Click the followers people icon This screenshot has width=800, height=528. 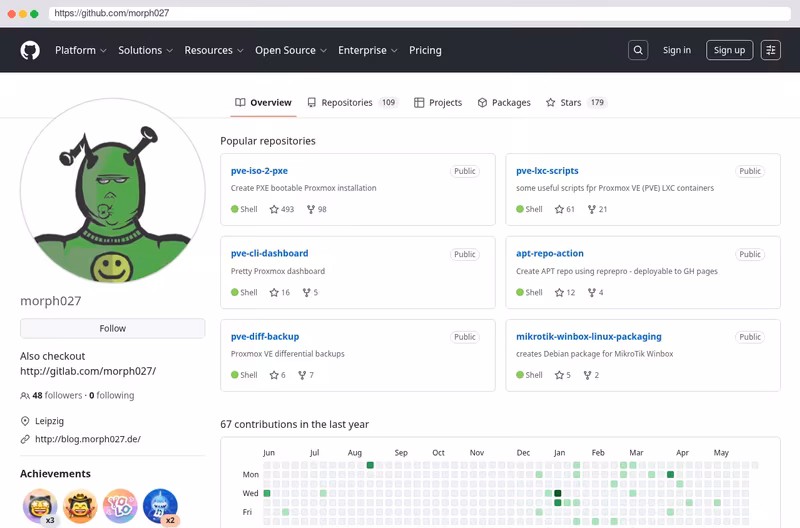click(x=24, y=395)
